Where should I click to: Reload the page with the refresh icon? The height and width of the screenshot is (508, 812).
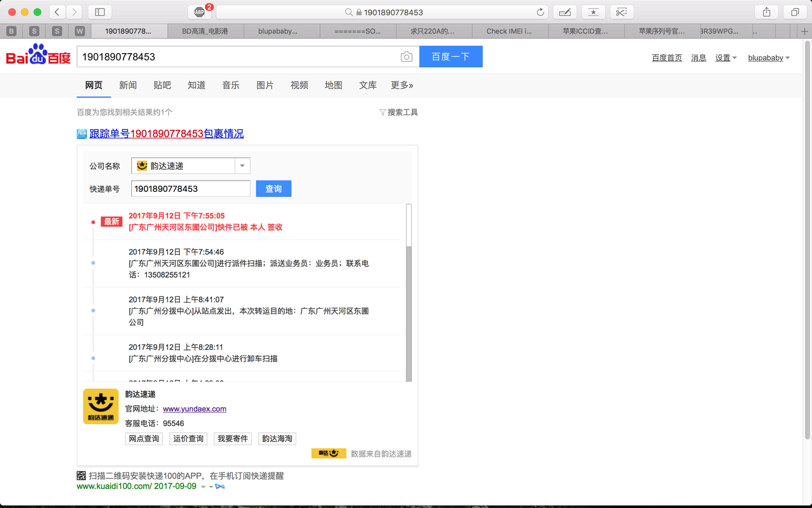(540, 12)
